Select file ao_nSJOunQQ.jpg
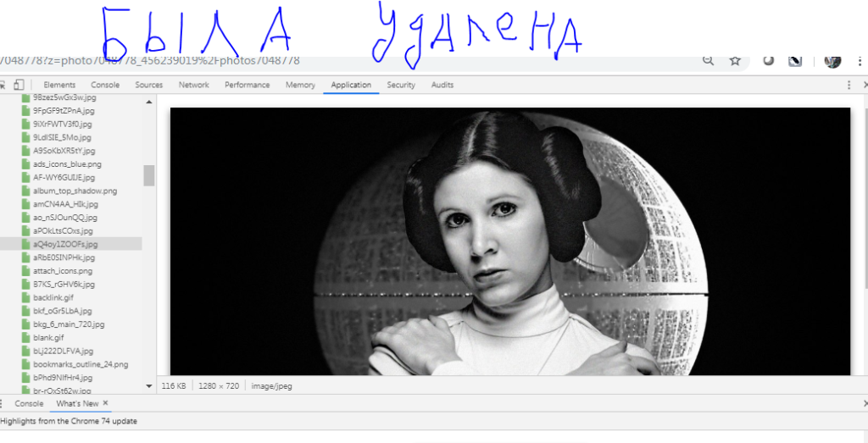This screenshot has height=443, width=868. tap(65, 218)
